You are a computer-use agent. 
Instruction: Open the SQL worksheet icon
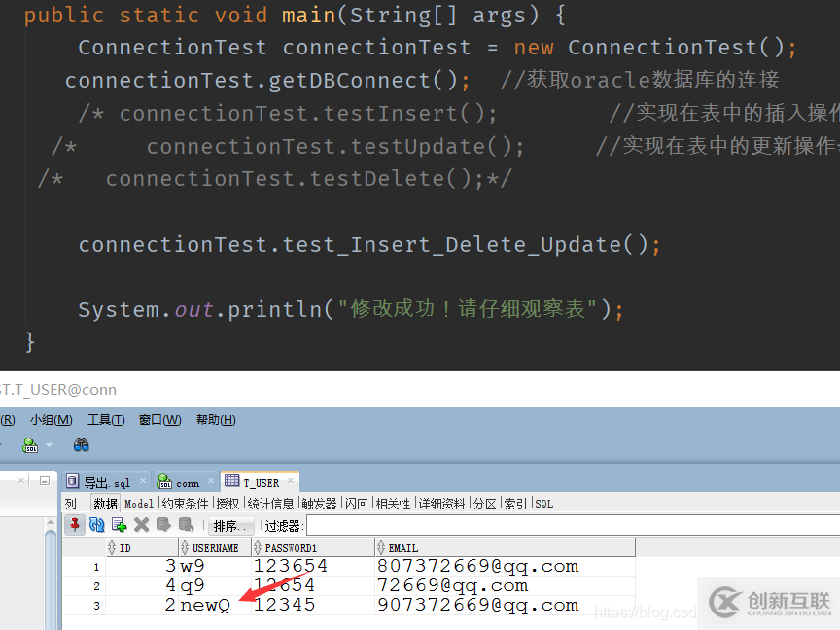click(x=30, y=445)
